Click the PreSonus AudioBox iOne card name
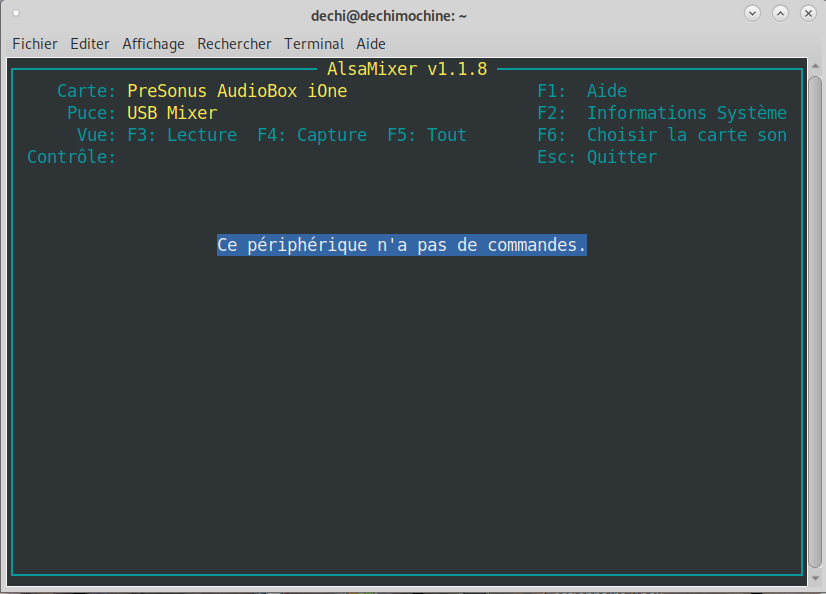Image resolution: width=826 pixels, height=594 pixels. pos(237,91)
